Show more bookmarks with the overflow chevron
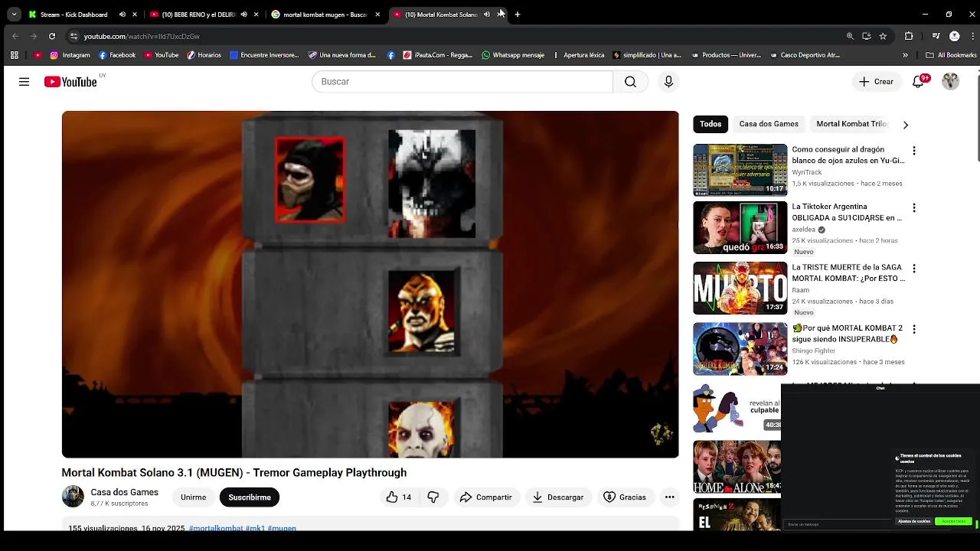Viewport: 980px width, 551px height. click(905, 55)
